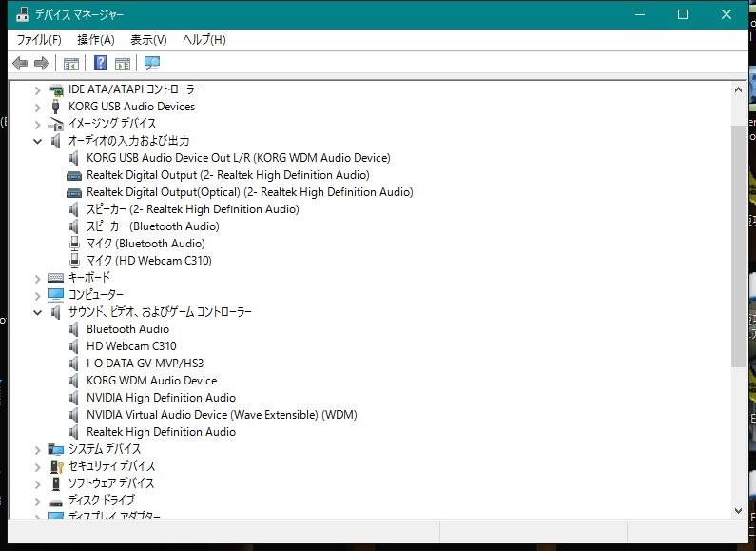The width and height of the screenshot is (756, 551).
Task: Maximize the Device Manager window
Action: (x=683, y=14)
